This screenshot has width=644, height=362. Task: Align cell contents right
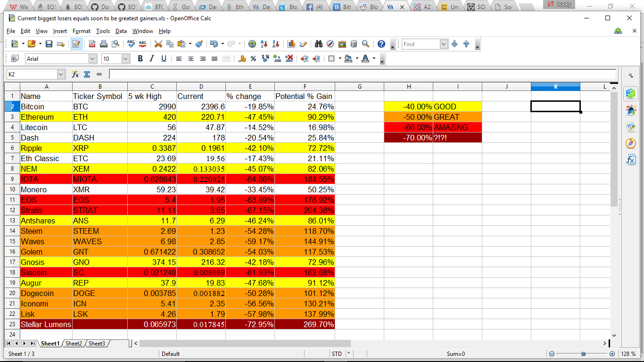point(203,59)
